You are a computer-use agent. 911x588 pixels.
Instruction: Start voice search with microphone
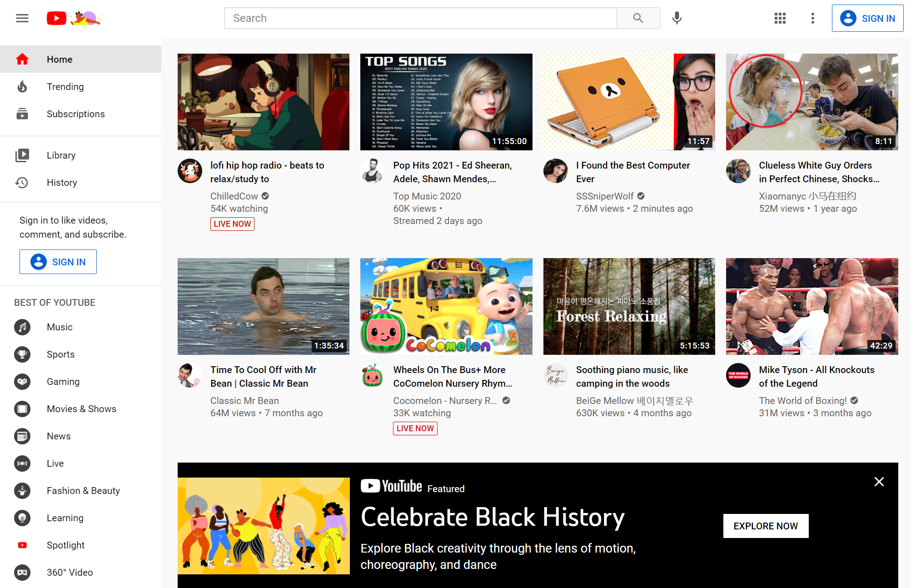[677, 18]
